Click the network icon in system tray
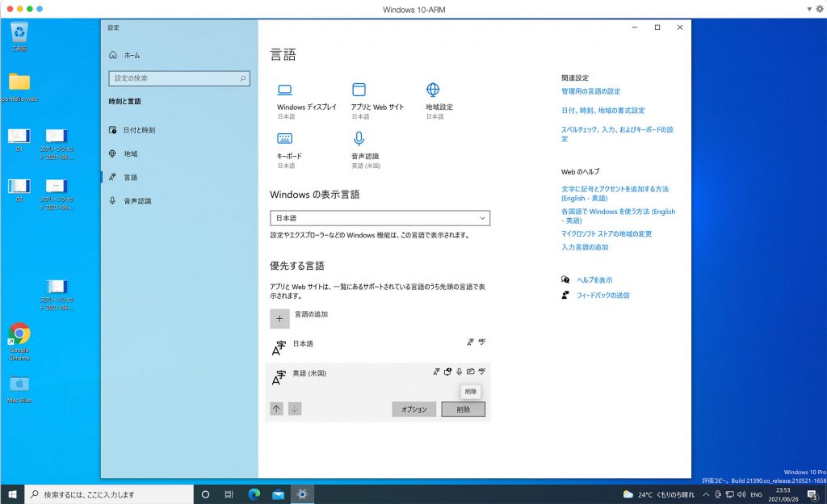This screenshot has height=504, width=827. coord(730,494)
